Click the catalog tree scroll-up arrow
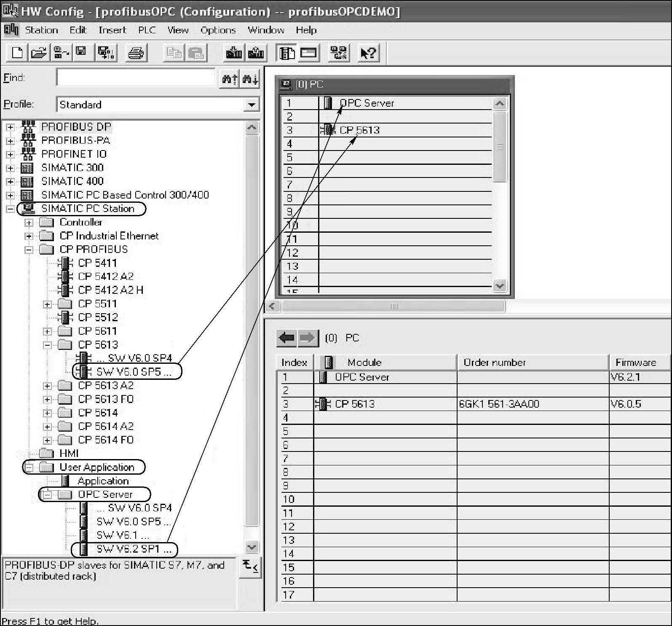 click(252, 127)
